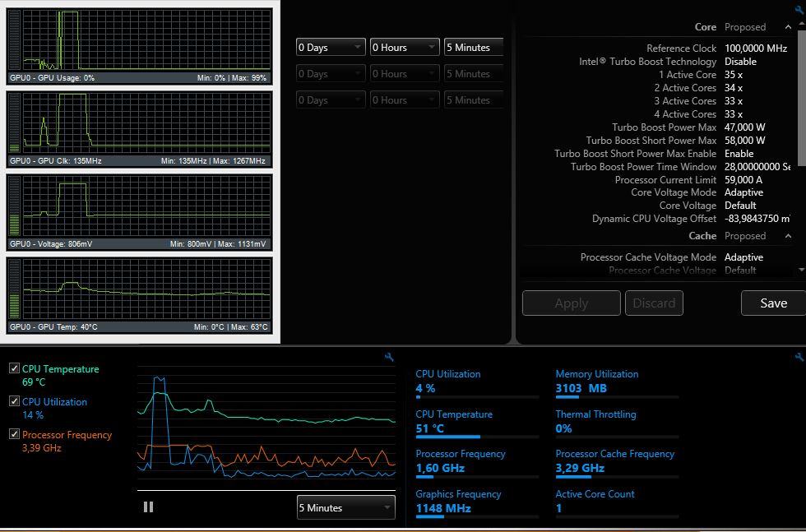Image resolution: width=806 pixels, height=532 pixels.
Task: Collapse the Cache section chevron
Action: pyautogui.click(x=788, y=236)
